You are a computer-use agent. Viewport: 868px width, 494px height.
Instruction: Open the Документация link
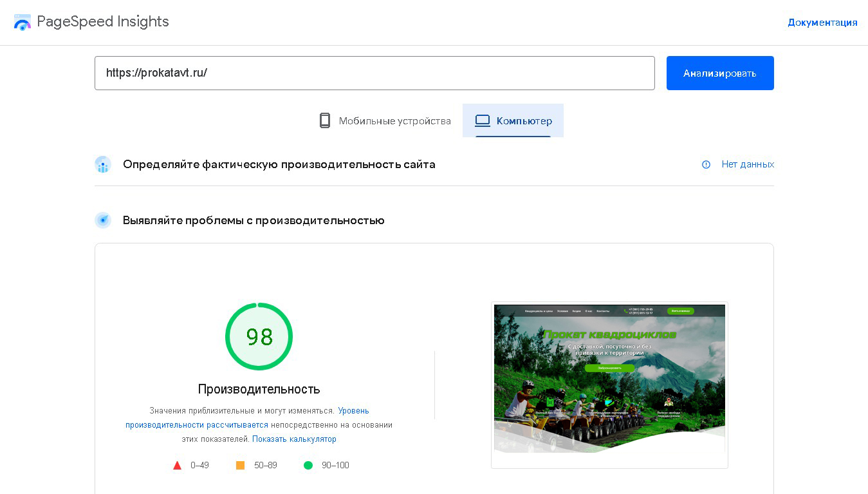(822, 22)
